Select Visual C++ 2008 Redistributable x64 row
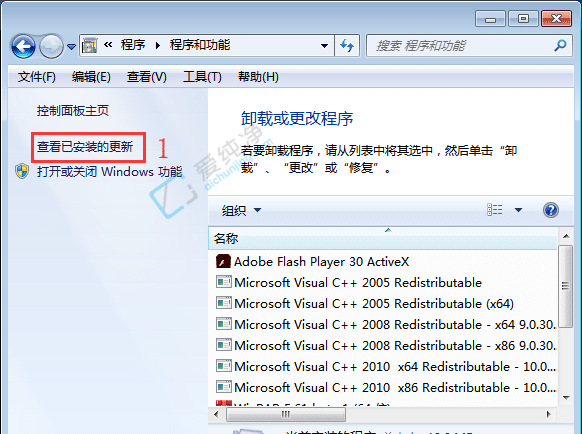Screen dimensions: 582x434 (x=383, y=324)
